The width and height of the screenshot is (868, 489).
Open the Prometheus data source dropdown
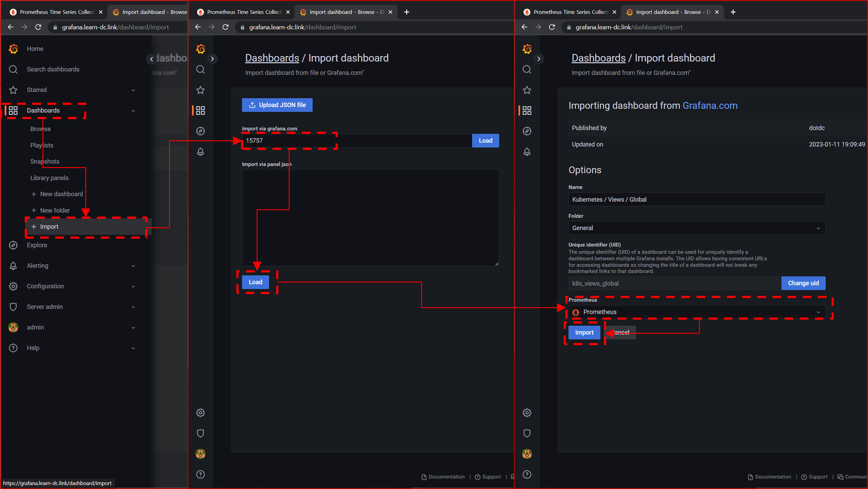696,312
